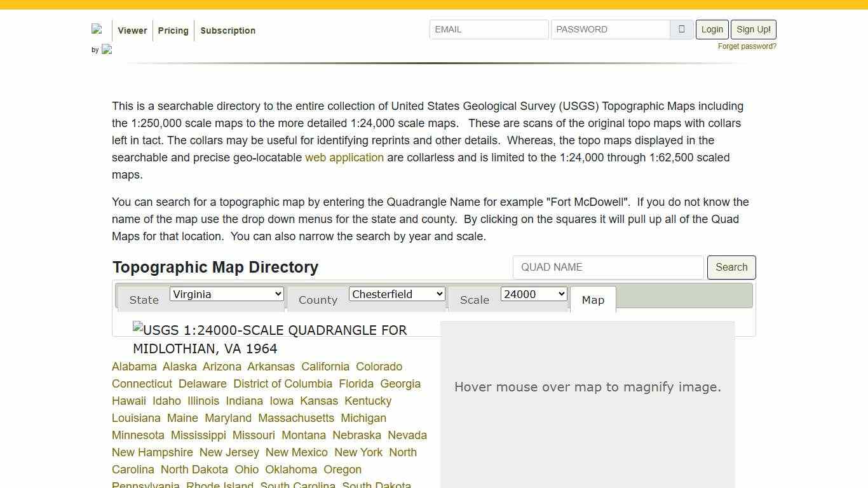Click the Sign Up button
Screen dimensions: 868x488
click(x=753, y=29)
